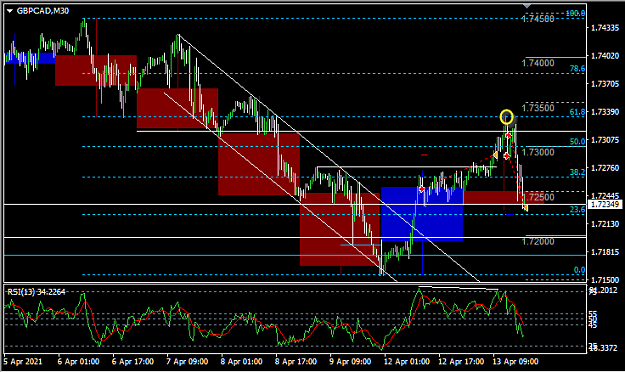Click the red arrow marker inside blue box

[x=422, y=189]
